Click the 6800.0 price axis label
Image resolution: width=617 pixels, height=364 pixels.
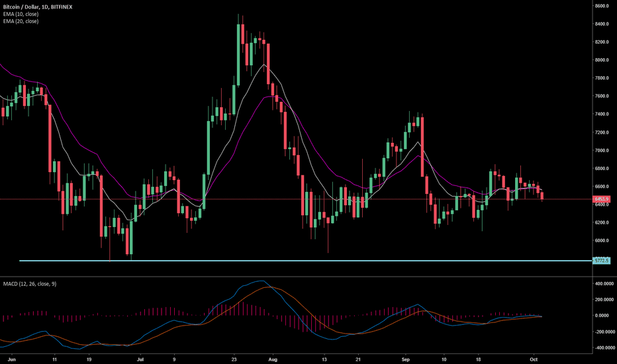point(602,169)
